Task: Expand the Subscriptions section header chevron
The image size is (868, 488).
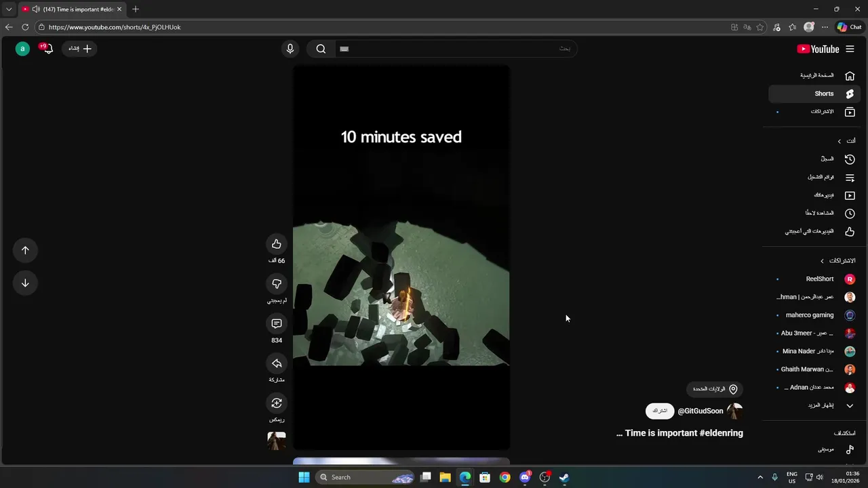Action: (823, 261)
